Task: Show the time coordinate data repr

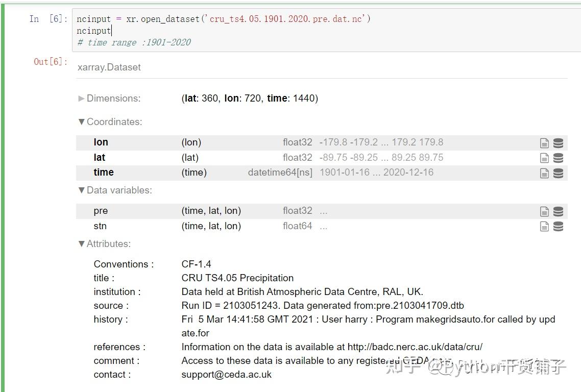Action: 558,173
